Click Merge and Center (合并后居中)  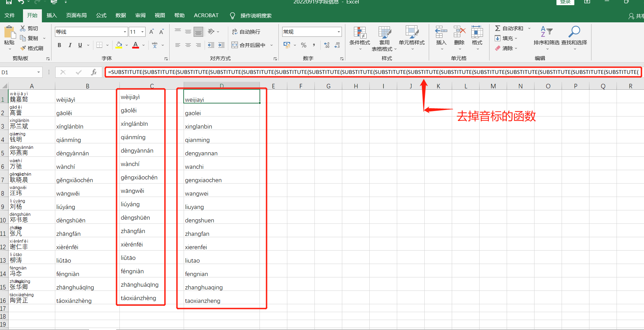coord(249,45)
